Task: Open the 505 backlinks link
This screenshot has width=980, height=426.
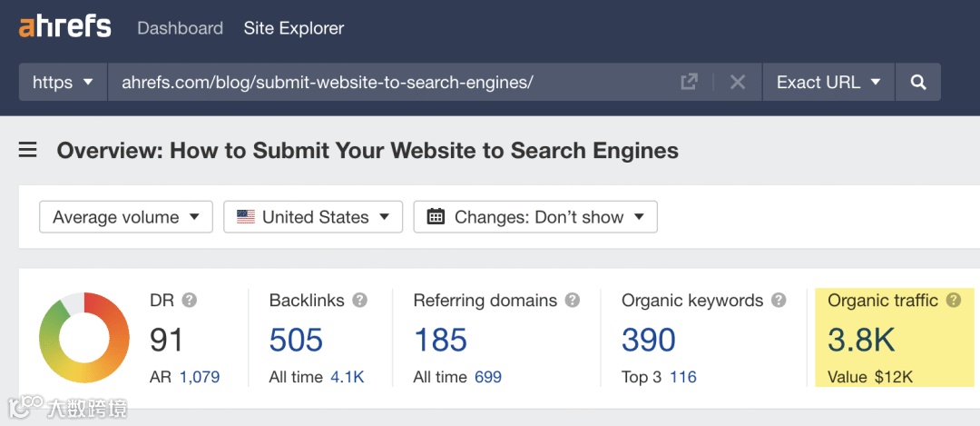Action: point(296,340)
